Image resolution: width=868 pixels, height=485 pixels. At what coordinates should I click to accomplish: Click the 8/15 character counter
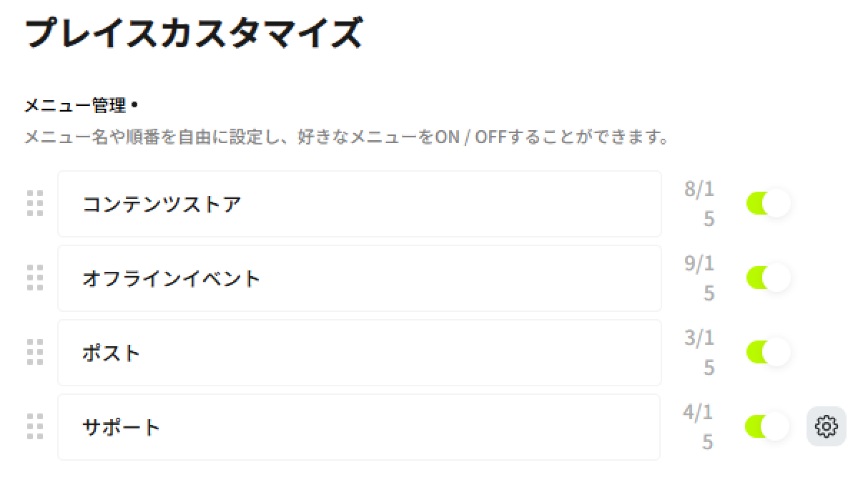[699, 204]
